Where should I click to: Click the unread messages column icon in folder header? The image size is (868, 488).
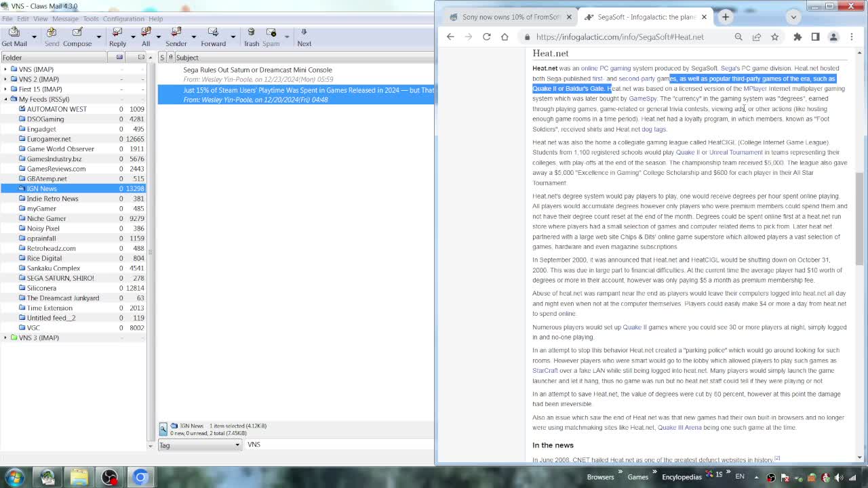(x=141, y=58)
